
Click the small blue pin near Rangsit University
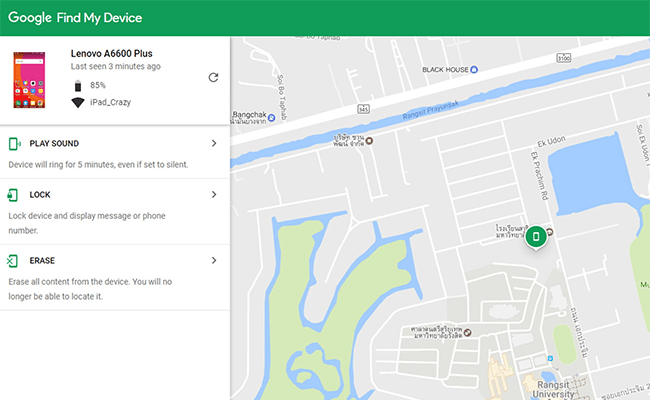(550, 358)
